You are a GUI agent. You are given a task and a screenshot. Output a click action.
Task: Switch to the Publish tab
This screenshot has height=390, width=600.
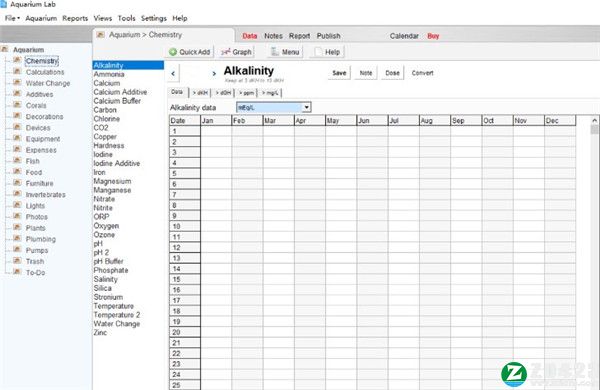328,36
